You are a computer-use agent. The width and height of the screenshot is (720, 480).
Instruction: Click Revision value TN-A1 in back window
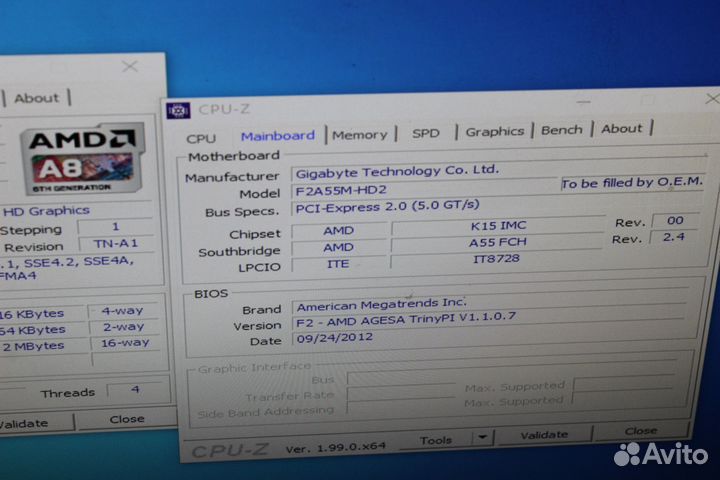coord(116,243)
